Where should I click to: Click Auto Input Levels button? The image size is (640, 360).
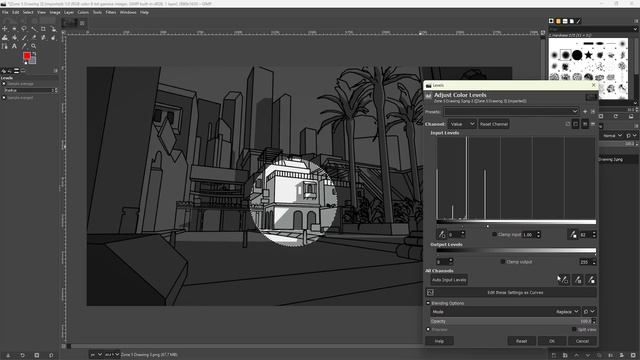pos(449,280)
